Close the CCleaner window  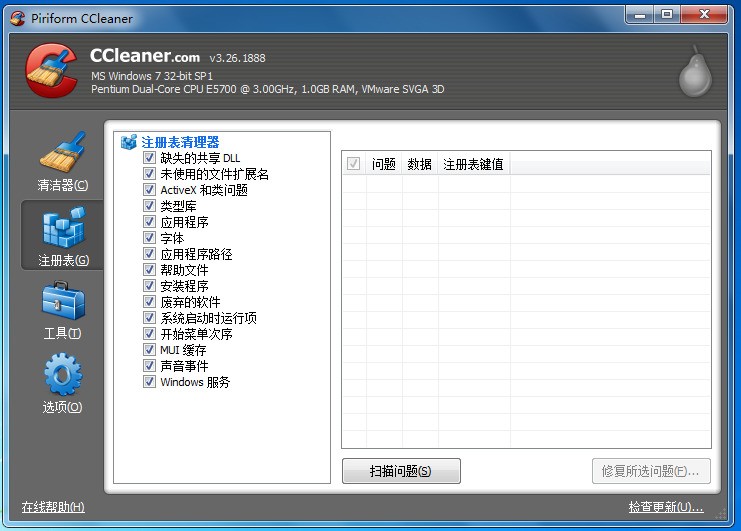pos(704,15)
